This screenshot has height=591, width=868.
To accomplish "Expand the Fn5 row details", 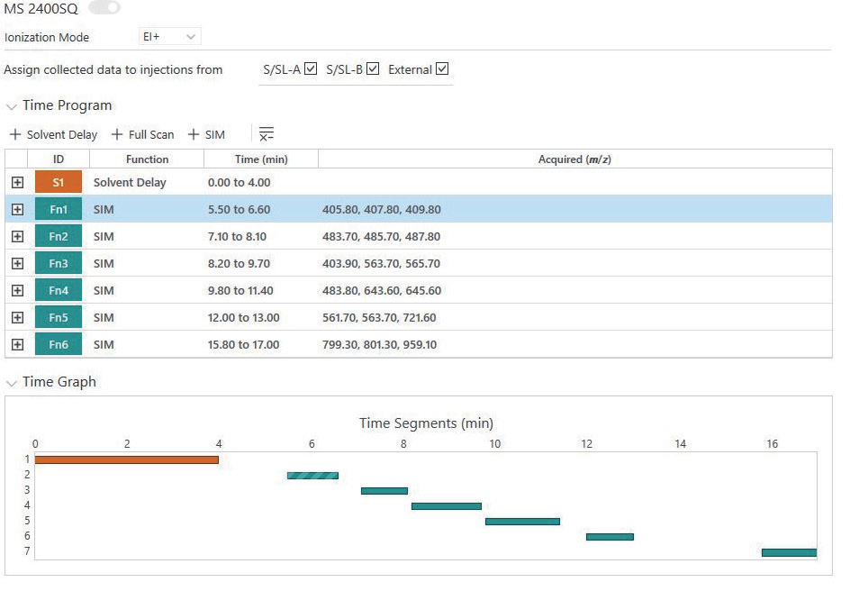I will (17, 317).
